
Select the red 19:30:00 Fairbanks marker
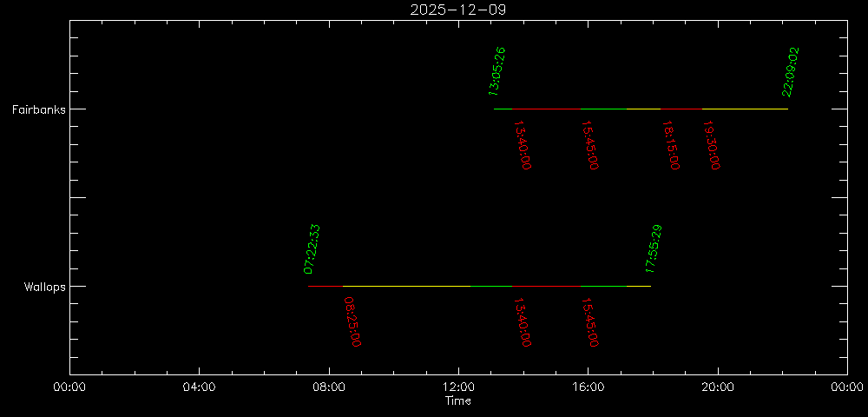[712, 146]
